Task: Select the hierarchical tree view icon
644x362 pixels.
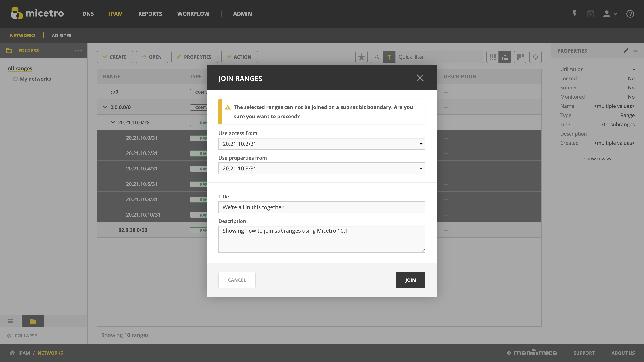Action: tap(505, 57)
